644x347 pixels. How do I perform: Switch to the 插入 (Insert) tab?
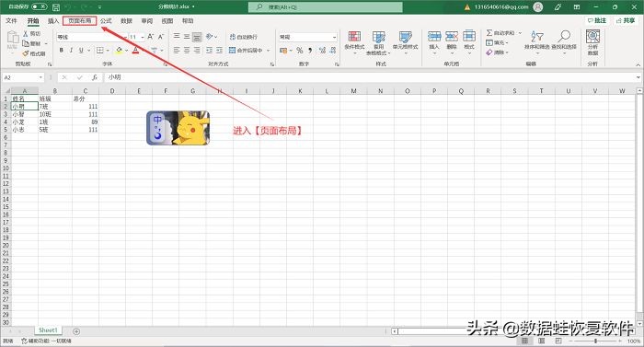[53, 20]
